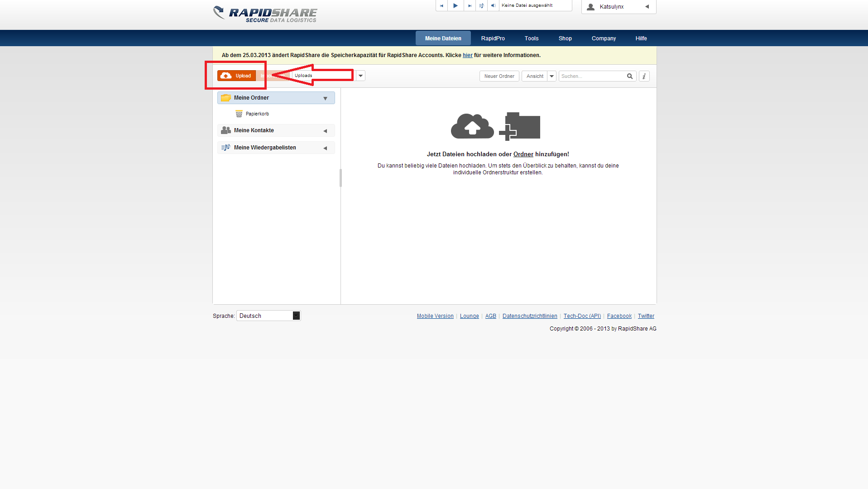Skip to next track in player
This screenshot has height=489, width=868.
click(470, 6)
